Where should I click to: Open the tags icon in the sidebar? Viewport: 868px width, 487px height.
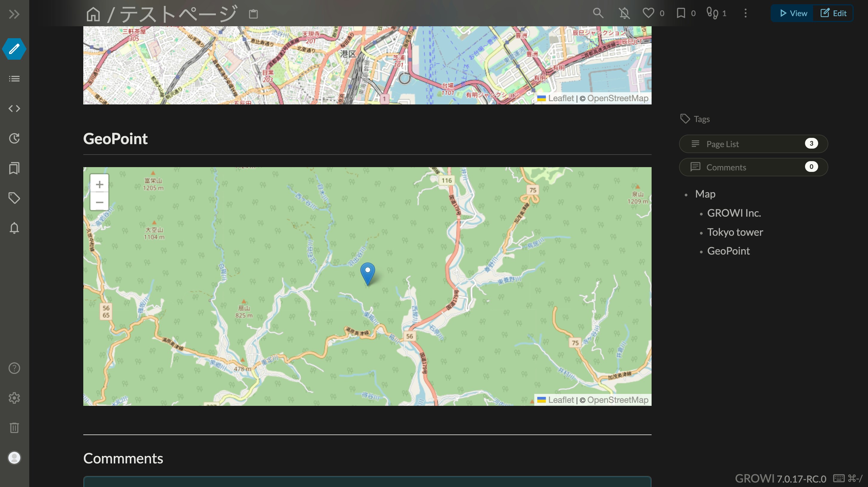pyautogui.click(x=14, y=198)
